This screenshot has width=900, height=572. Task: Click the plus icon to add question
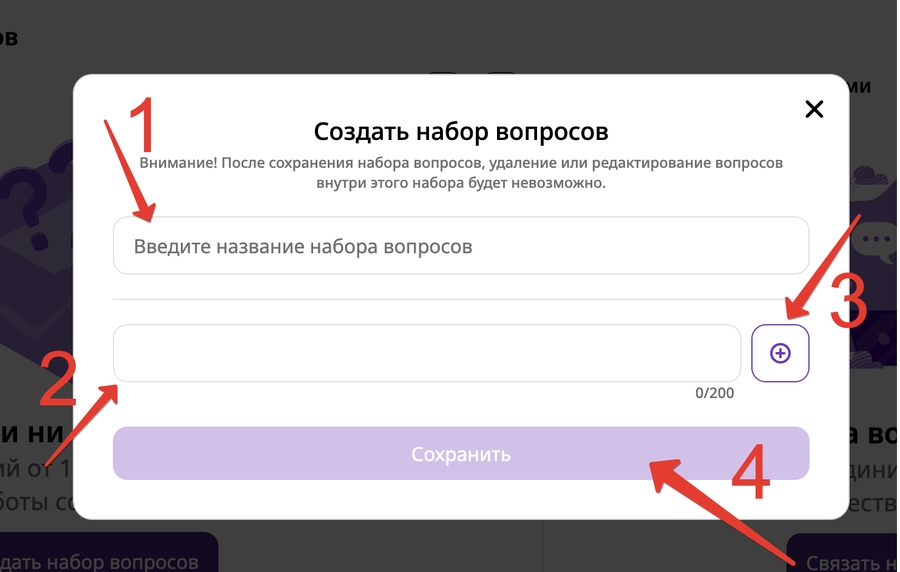pyautogui.click(x=780, y=353)
